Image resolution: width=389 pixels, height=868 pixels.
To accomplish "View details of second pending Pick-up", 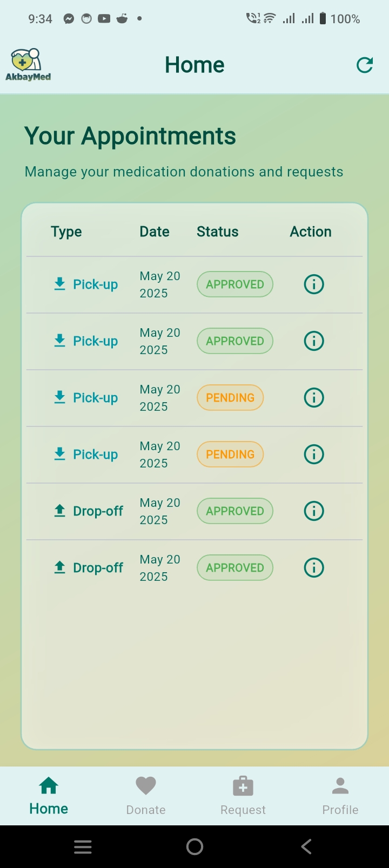I will point(314,454).
